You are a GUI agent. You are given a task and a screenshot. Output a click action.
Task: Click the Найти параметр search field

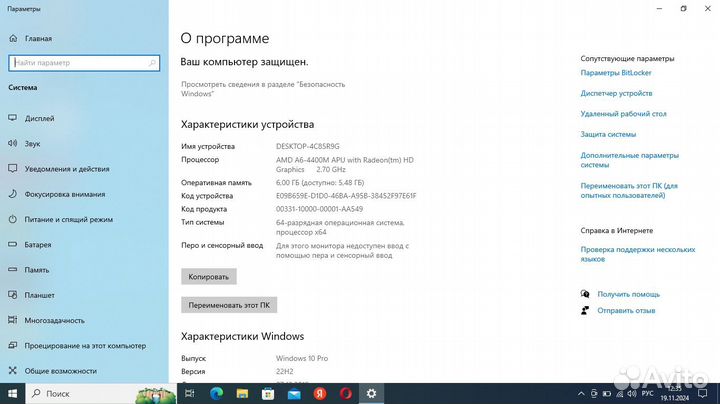click(84, 63)
